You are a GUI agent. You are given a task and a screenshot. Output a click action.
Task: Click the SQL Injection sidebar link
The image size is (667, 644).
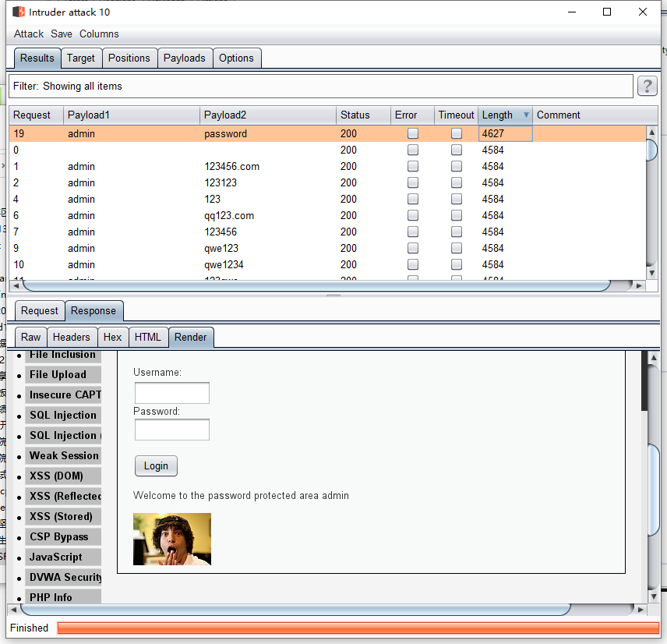click(x=63, y=415)
